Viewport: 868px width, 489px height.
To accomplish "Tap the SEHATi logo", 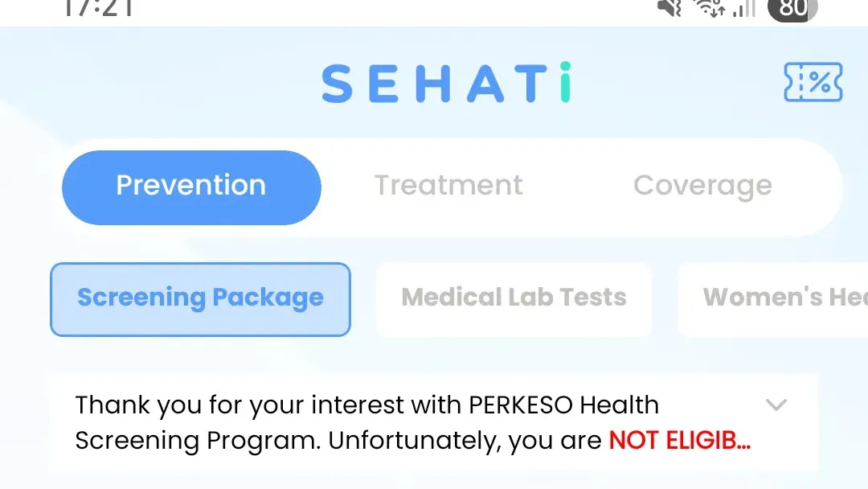I will click(447, 83).
